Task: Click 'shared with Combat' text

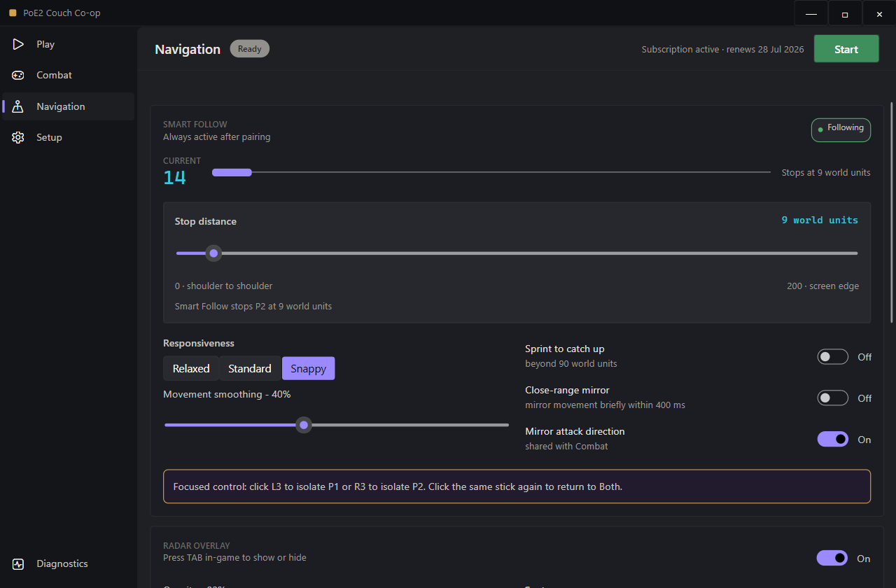Action: click(x=566, y=446)
